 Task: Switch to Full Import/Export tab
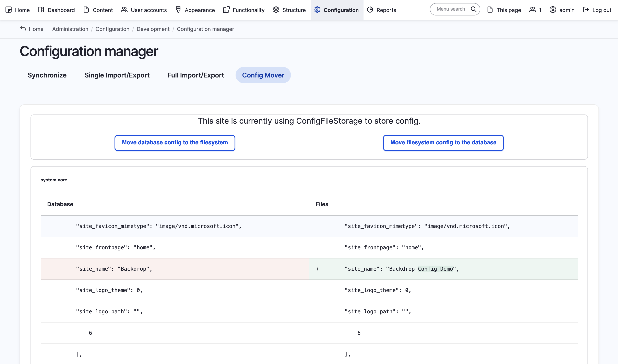point(196,75)
